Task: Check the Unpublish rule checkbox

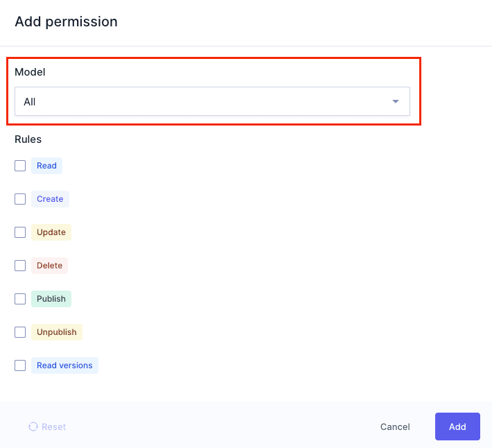Action: point(20,332)
